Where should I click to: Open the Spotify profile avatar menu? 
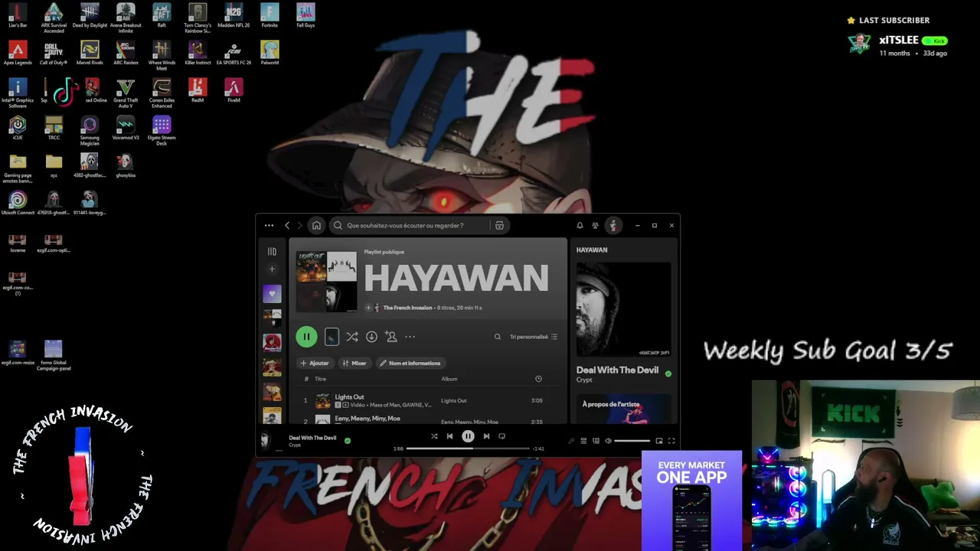[x=612, y=226]
